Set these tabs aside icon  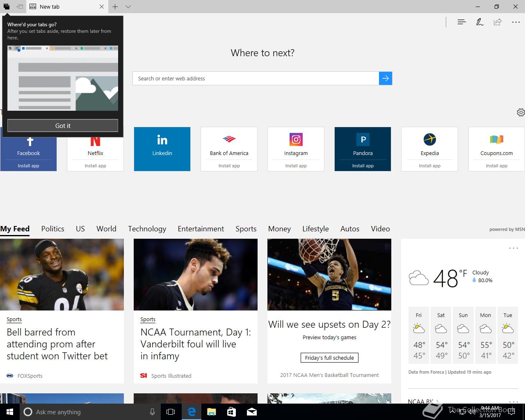point(20,7)
